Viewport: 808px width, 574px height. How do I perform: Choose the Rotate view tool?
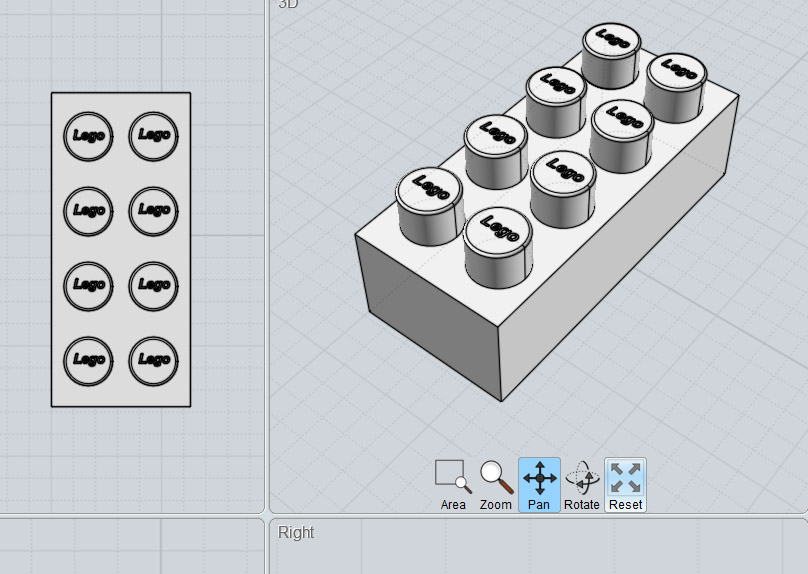[x=582, y=485]
